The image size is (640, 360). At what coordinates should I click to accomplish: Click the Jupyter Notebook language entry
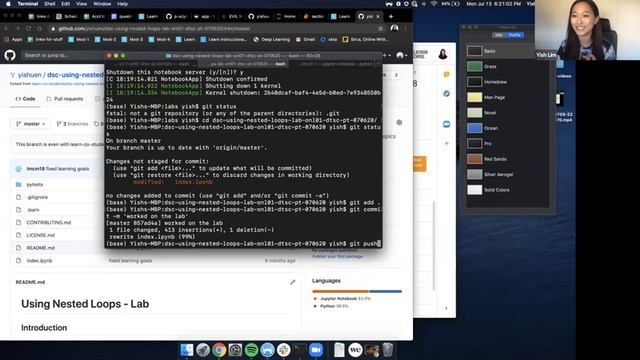[x=342, y=299]
